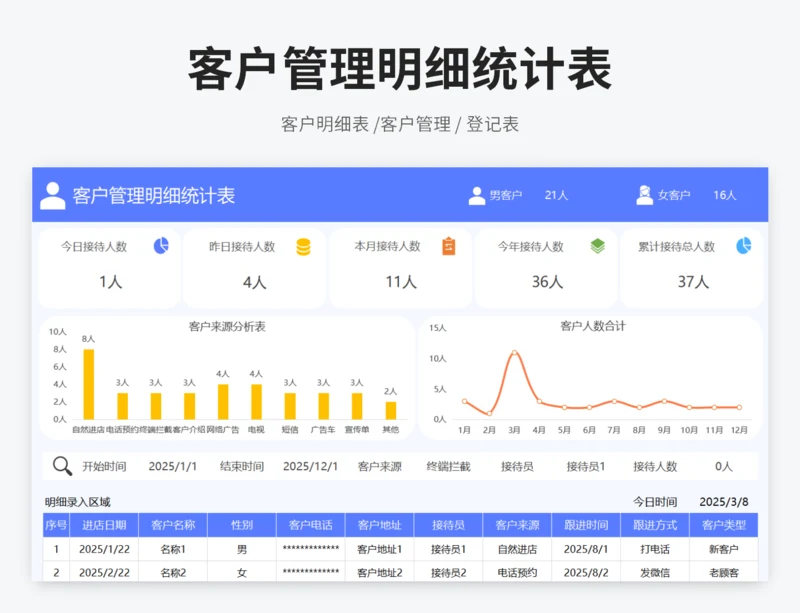Screen dimensions: 800x613
Task: Click the 客户类型 column header
Action: pyautogui.click(x=723, y=525)
